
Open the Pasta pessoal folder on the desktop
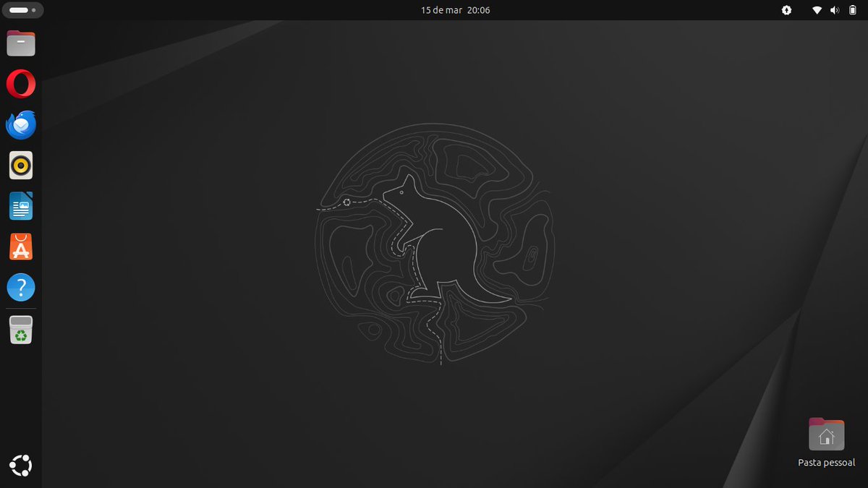click(x=825, y=434)
